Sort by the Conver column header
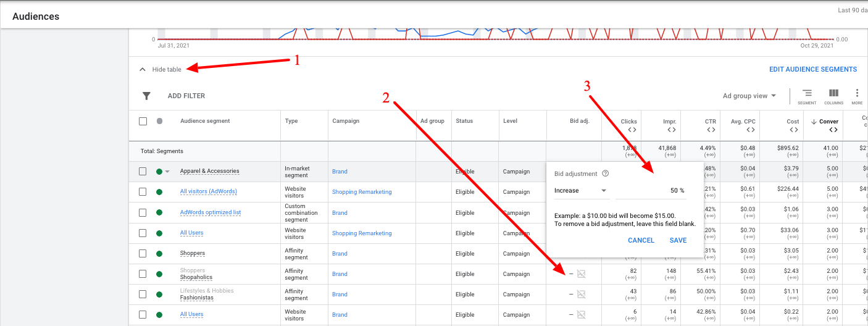Viewport: 868px width, 326px height. click(828, 121)
